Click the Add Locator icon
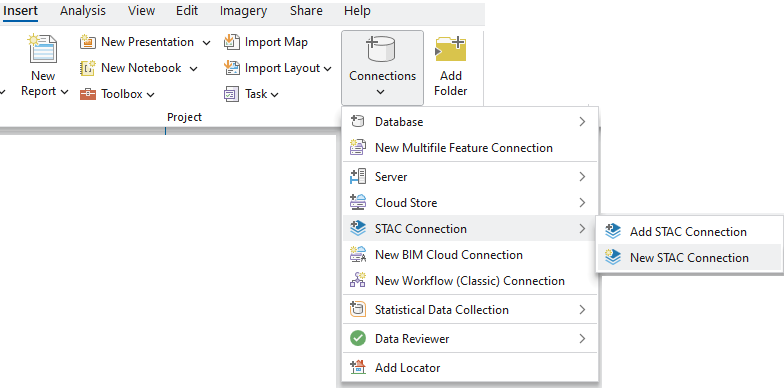 click(x=358, y=368)
